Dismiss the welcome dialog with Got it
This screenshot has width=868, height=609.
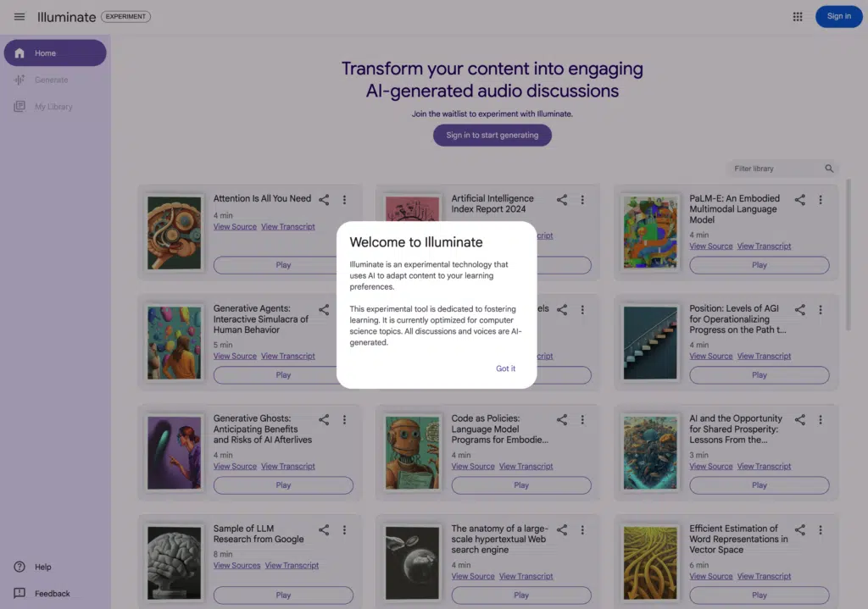click(x=505, y=368)
